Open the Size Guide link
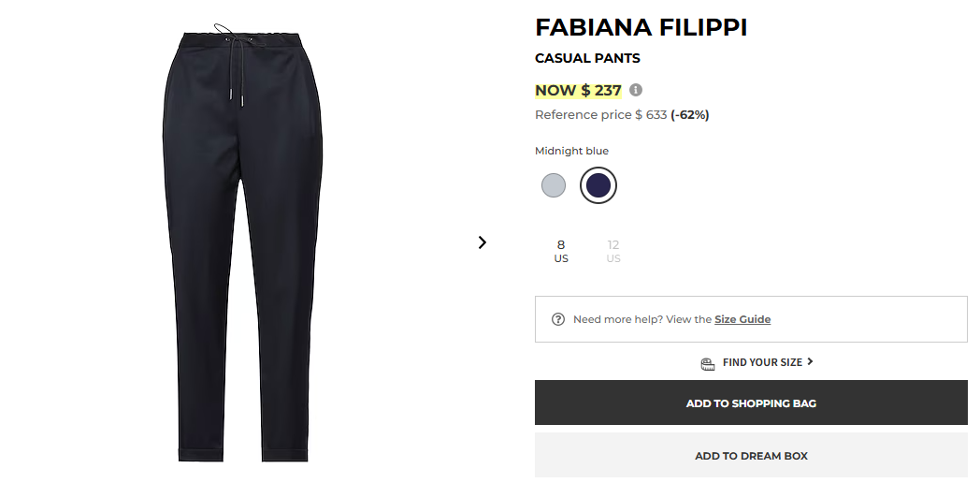980x483 pixels. tap(742, 319)
